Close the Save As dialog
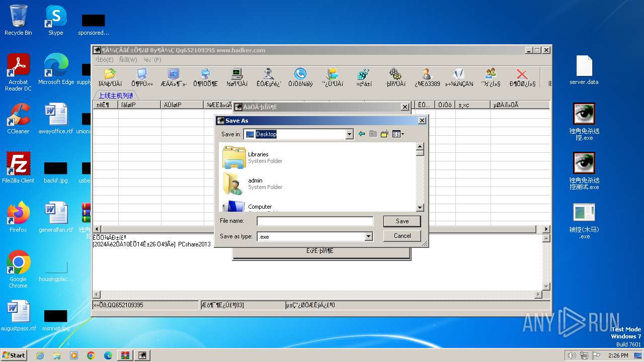This screenshot has height=362, width=644. [x=422, y=121]
